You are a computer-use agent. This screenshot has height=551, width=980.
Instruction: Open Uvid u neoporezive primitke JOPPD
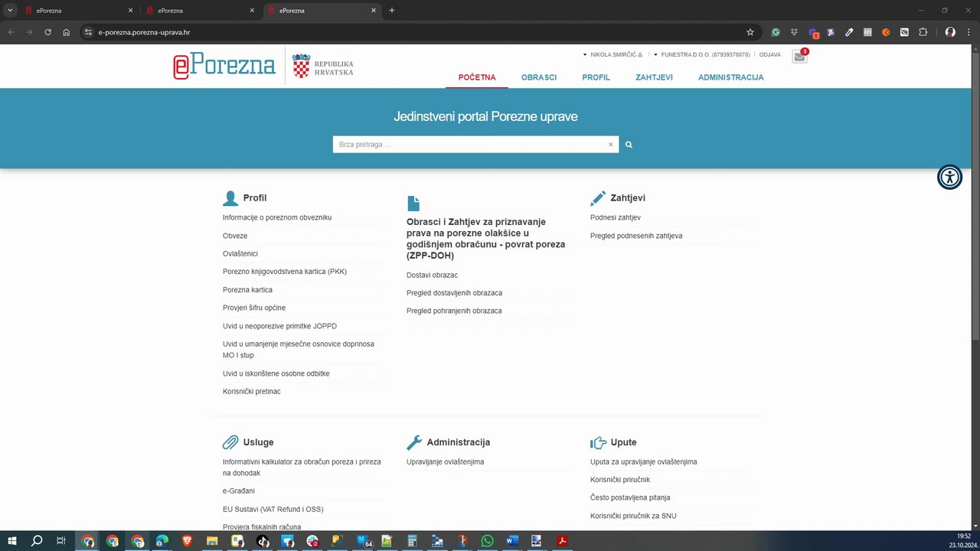tap(279, 326)
